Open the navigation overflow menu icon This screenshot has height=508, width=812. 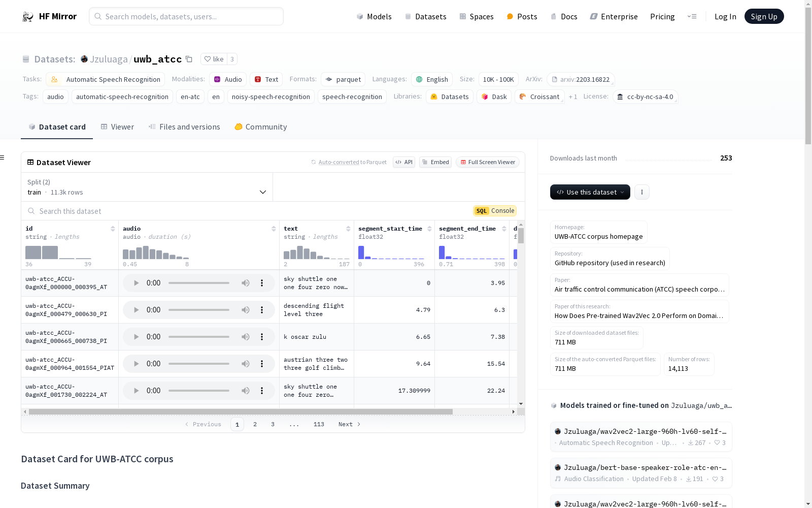(692, 17)
